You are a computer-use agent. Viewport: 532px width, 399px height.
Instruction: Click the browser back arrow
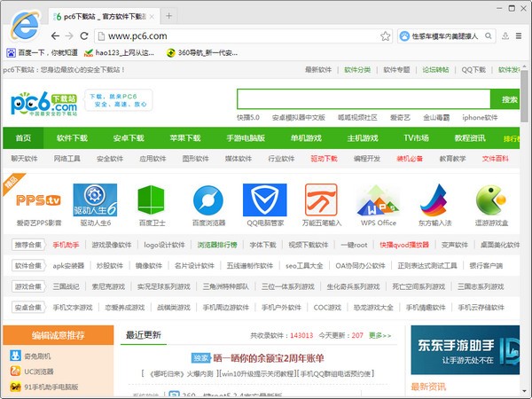click(x=55, y=35)
